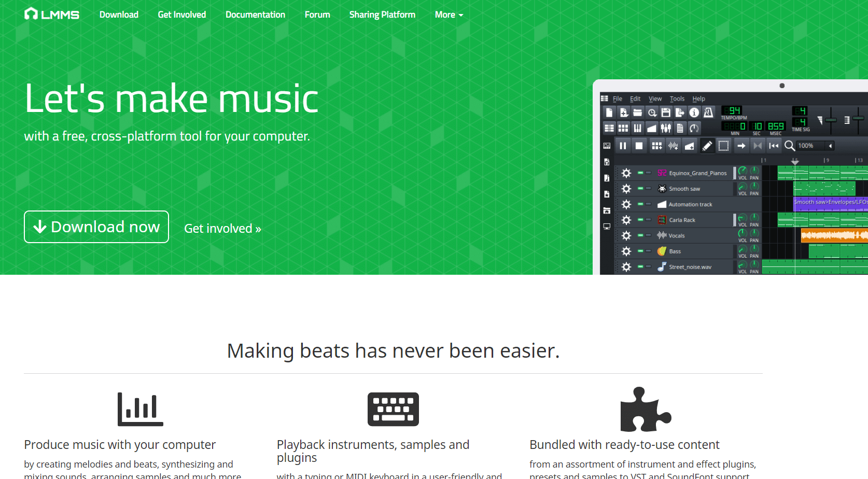Click the time signature numerator
This screenshot has height=479, width=868.
click(800, 110)
